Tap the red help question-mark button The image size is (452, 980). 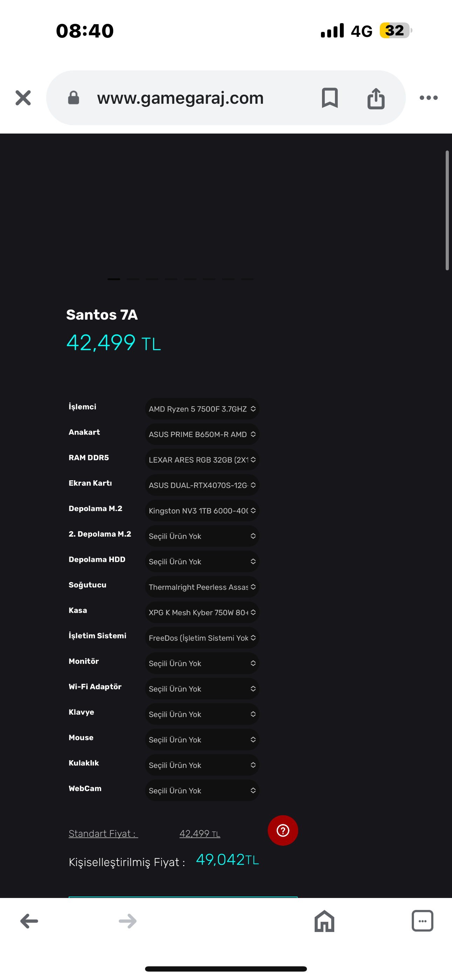[x=283, y=830]
